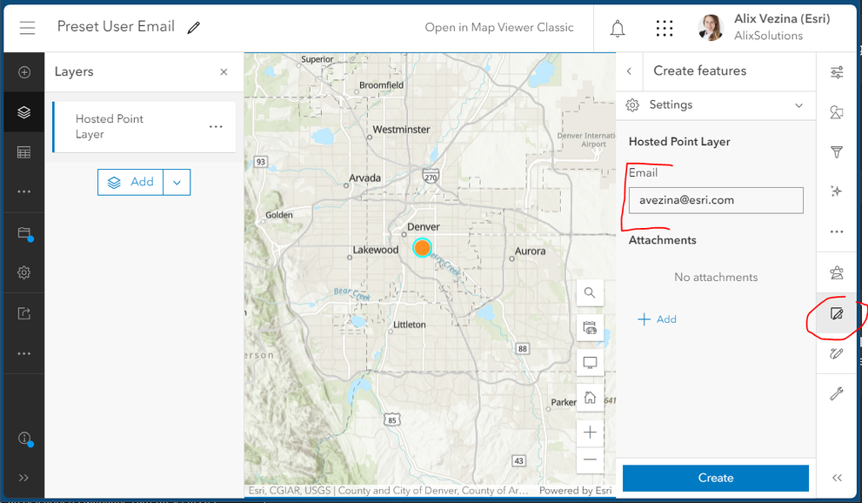Open the notifications bell
This screenshot has height=503, width=868.
pos(618,28)
